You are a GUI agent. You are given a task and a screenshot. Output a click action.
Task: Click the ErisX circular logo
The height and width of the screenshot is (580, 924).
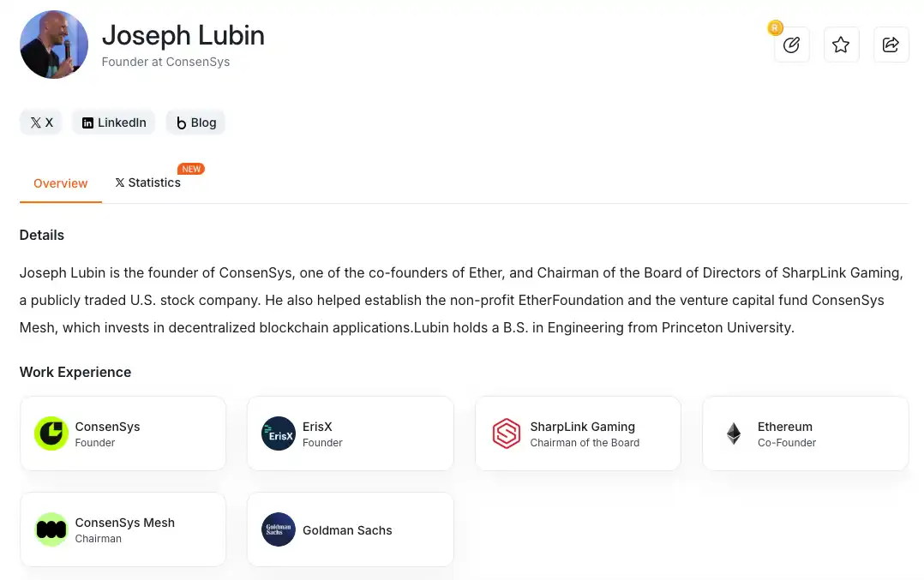point(279,434)
